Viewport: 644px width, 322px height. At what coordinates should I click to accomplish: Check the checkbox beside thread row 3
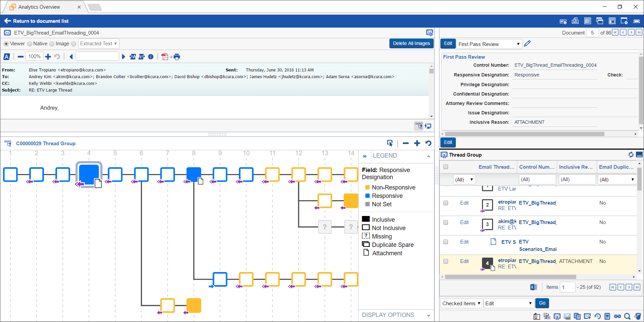tap(446, 222)
